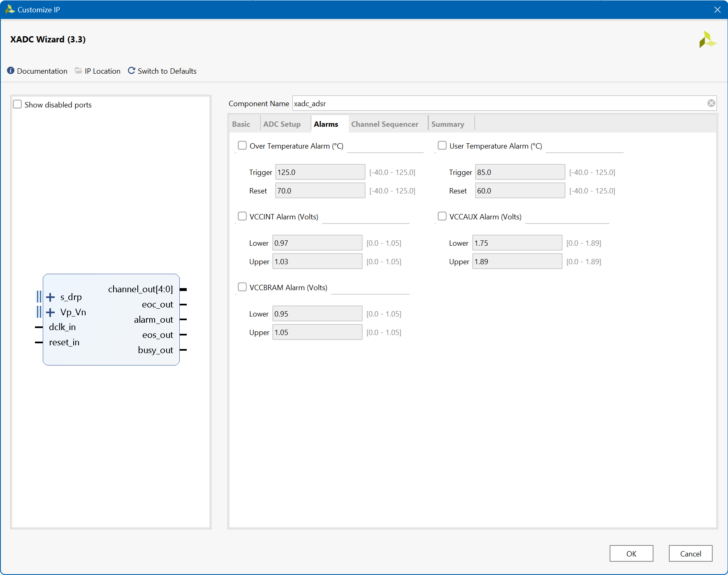This screenshot has width=728, height=575.
Task: Click VCCAUX Upper field 1.89
Action: click(517, 261)
